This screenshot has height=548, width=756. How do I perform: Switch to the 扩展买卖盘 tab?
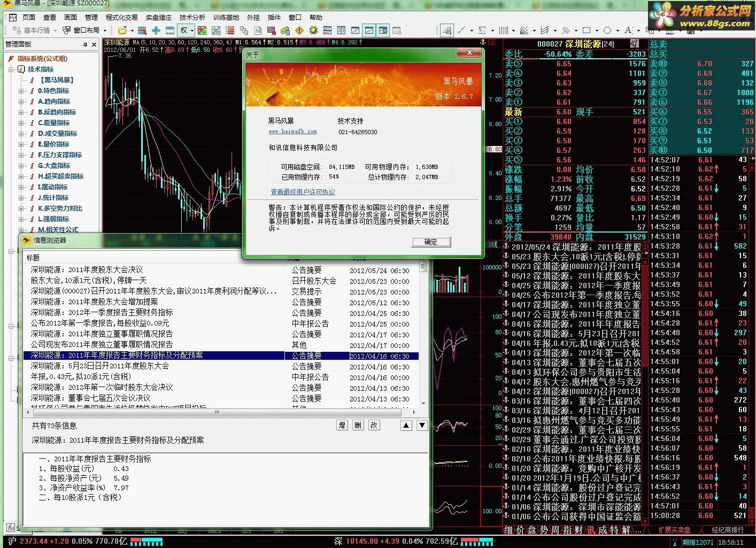(674, 530)
